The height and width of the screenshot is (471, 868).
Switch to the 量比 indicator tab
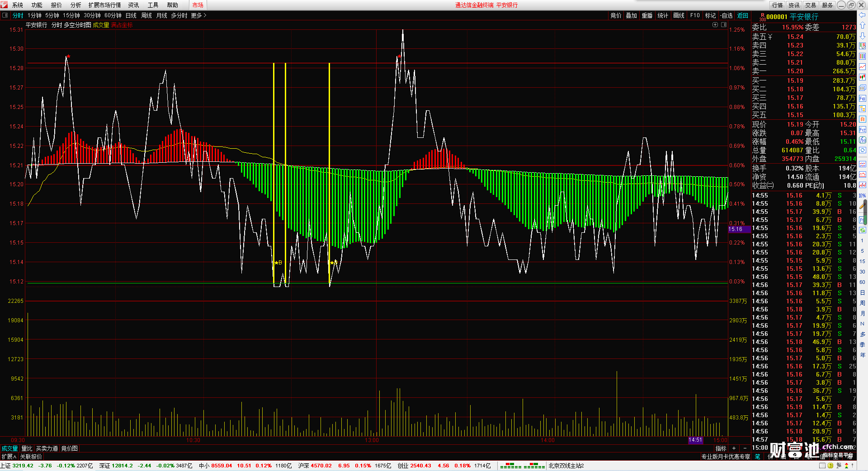click(27, 448)
